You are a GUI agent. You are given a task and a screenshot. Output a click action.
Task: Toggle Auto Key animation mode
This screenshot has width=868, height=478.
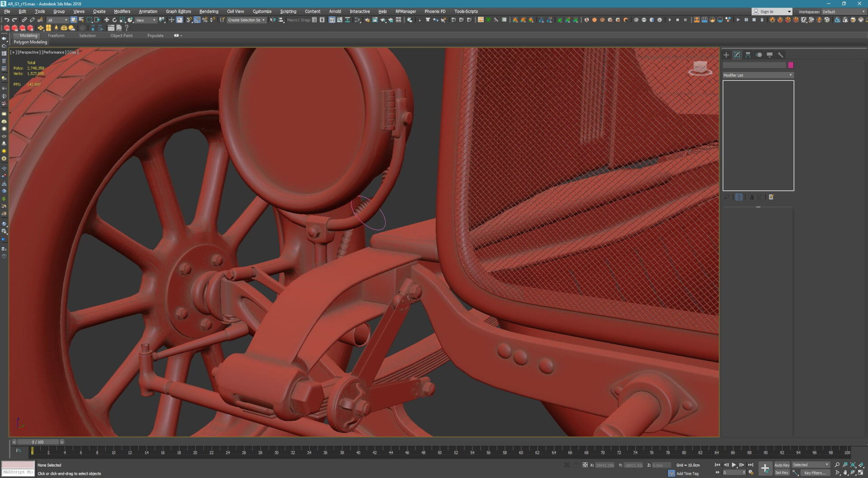pos(782,465)
